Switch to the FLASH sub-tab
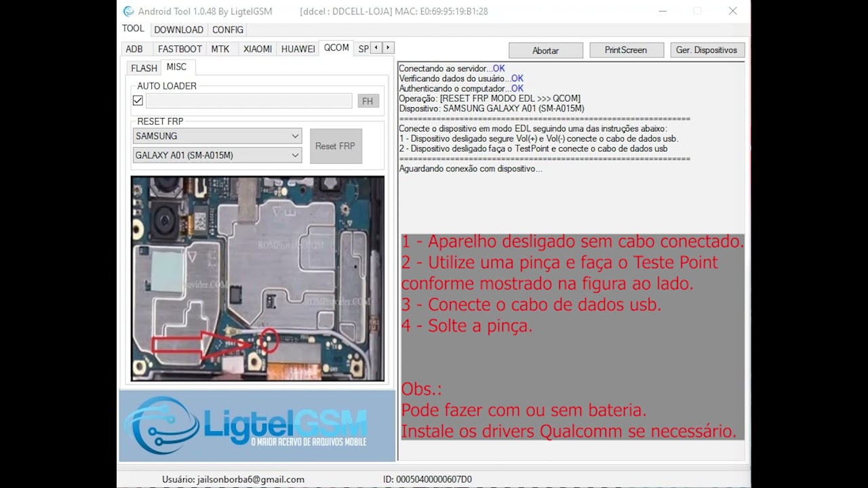Screen dimensions: 868x488 point(144,68)
